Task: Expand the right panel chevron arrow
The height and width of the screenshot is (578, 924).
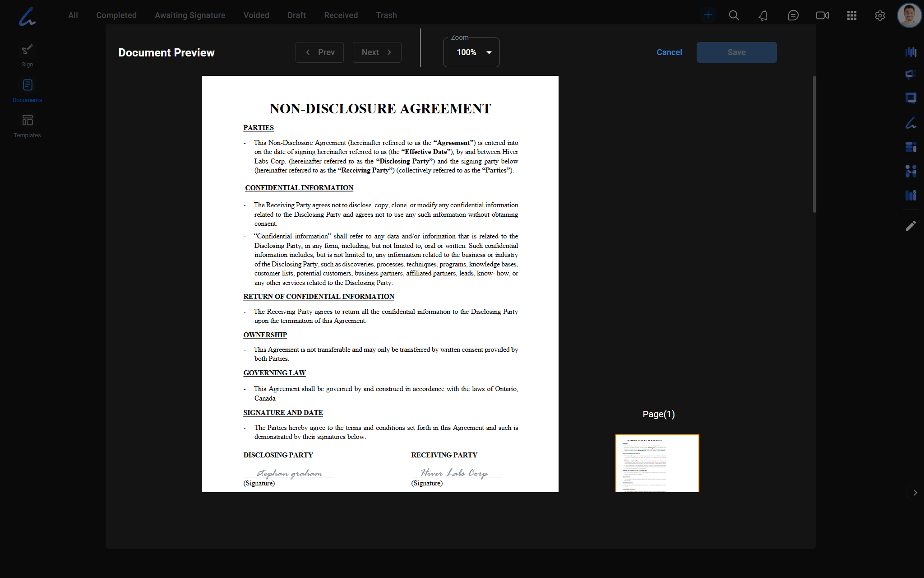Action: click(x=915, y=493)
